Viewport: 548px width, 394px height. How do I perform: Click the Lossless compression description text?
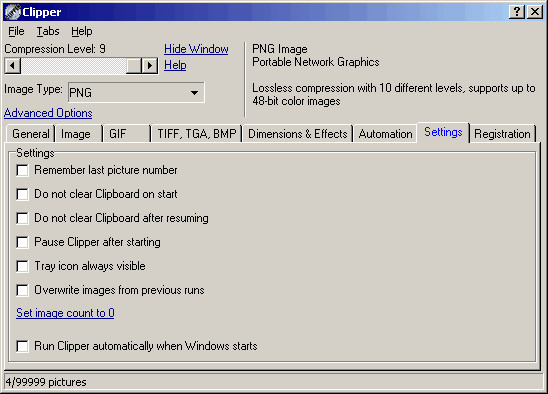pos(394,94)
